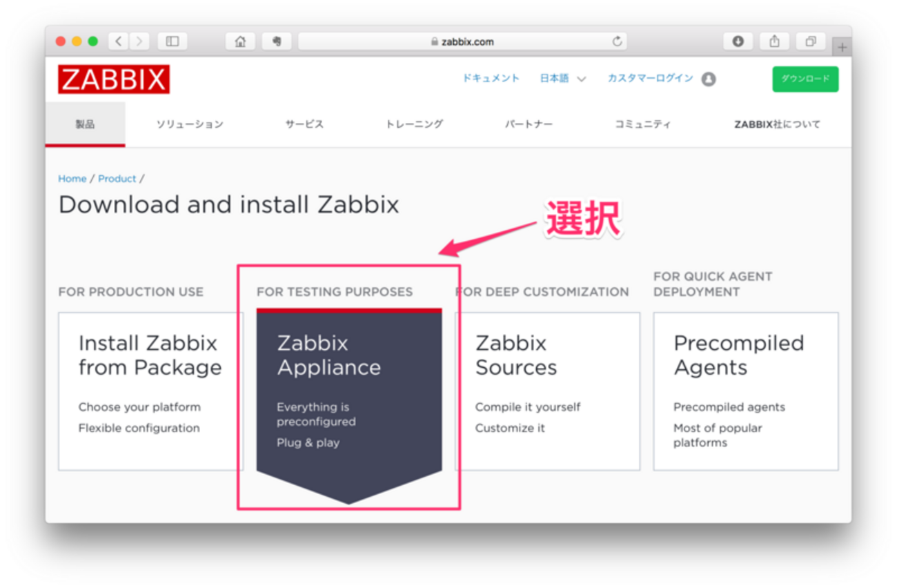Toggle the Safari sidebar
The width and height of the screenshot is (897, 588).
click(x=172, y=41)
